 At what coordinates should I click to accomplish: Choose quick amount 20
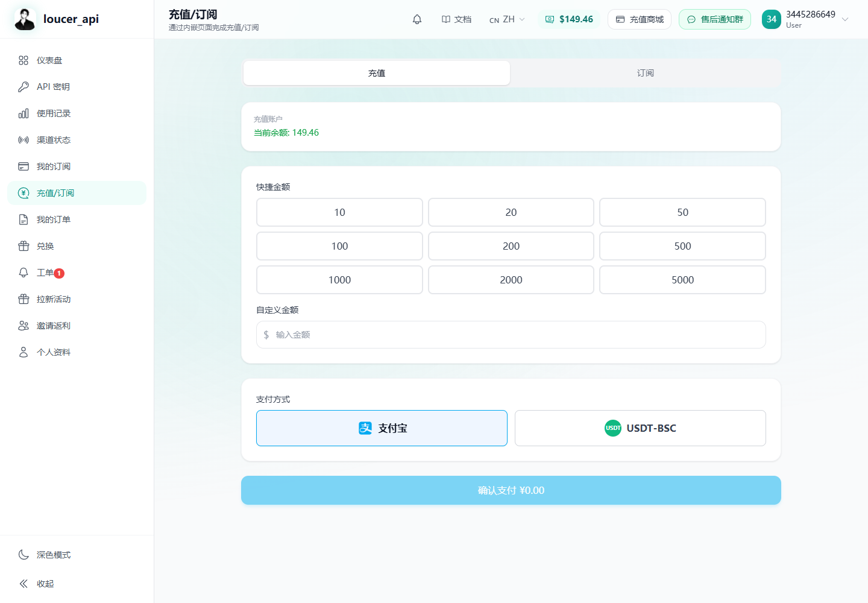click(x=511, y=212)
